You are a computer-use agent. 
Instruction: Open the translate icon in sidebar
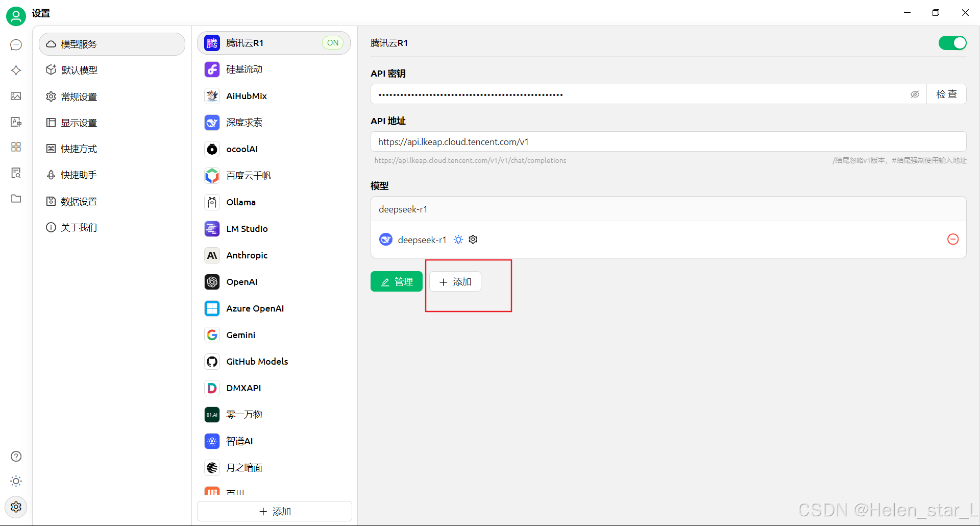coord(16,122)
